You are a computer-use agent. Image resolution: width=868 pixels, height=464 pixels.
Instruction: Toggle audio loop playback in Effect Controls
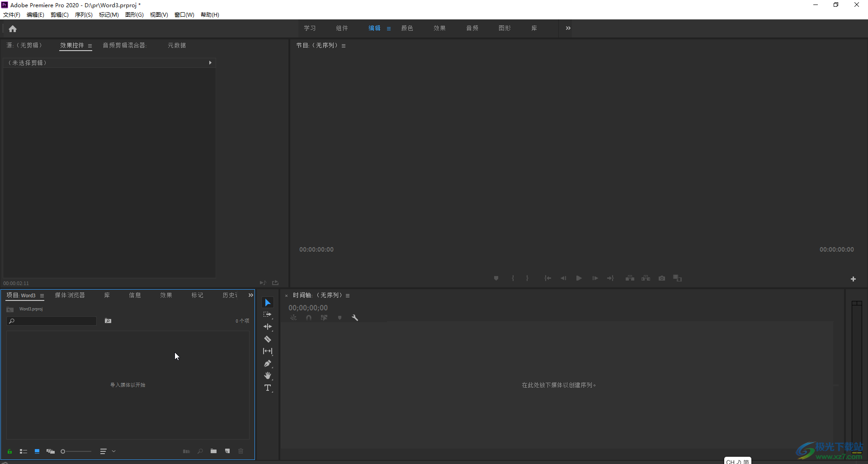pos(263,283)
